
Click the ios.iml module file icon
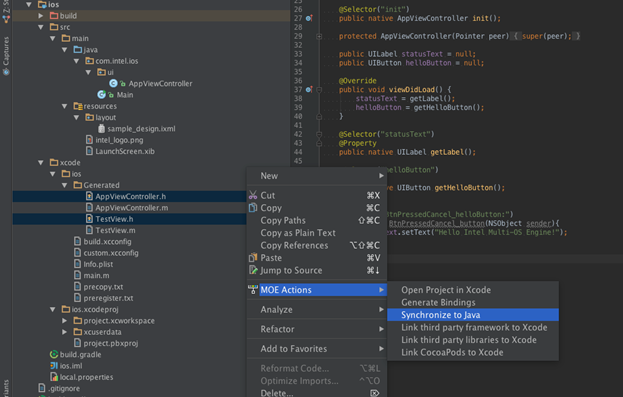tap(54, 366)
